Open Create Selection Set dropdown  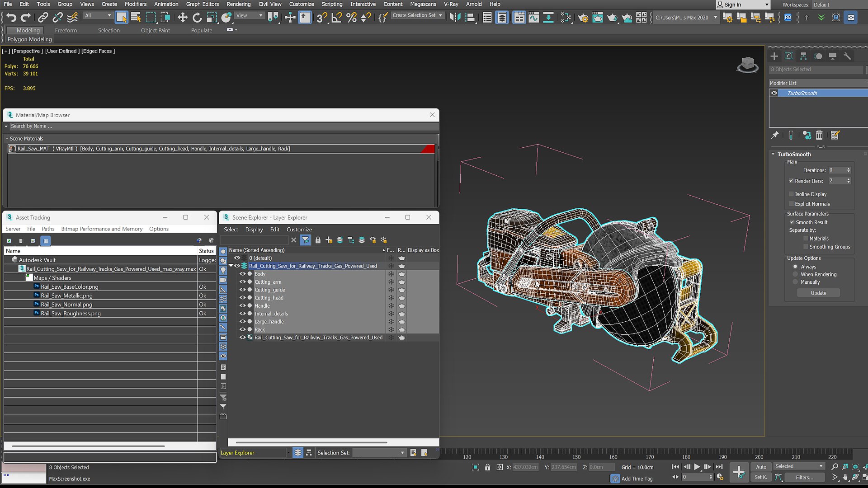coord(417,15)
